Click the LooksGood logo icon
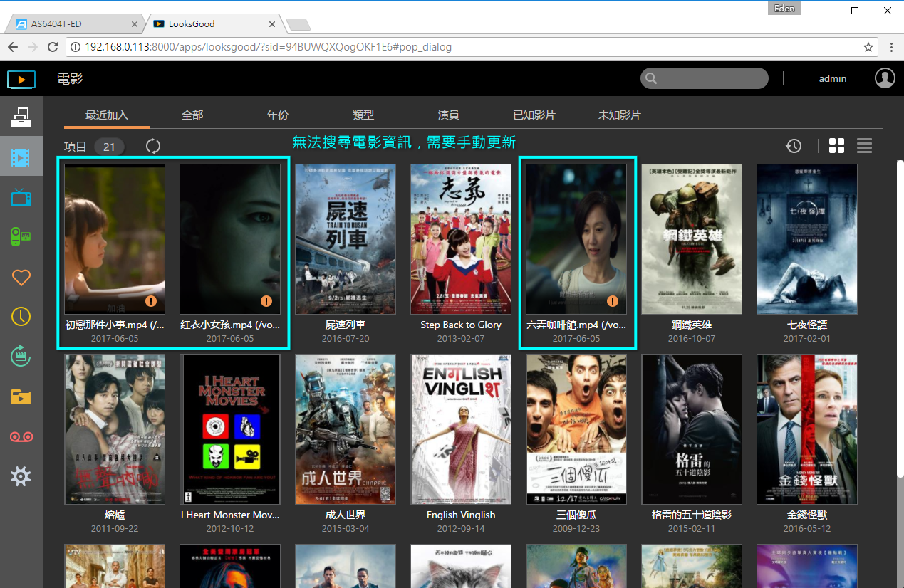904x588 pixels. click(x=21, y=79)
